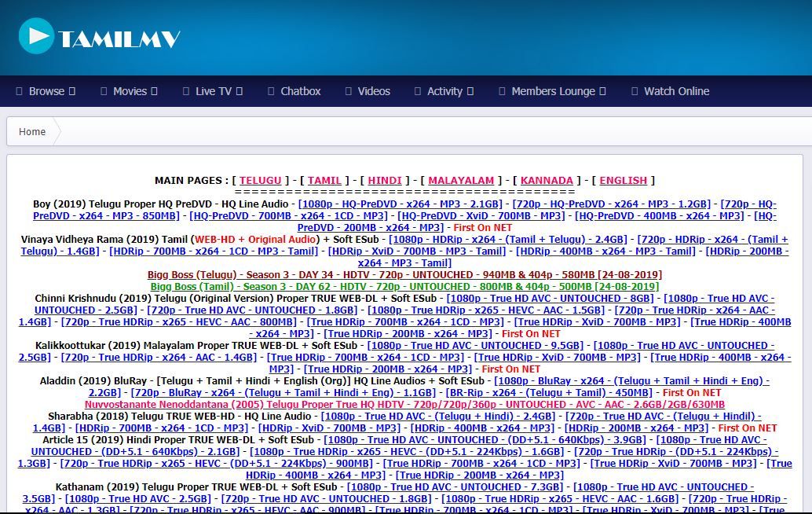Open Kathanam 1080p UNTOUCHED 7.3GB link
This screenshot has width=812, height=514.
tap(455, 487)
